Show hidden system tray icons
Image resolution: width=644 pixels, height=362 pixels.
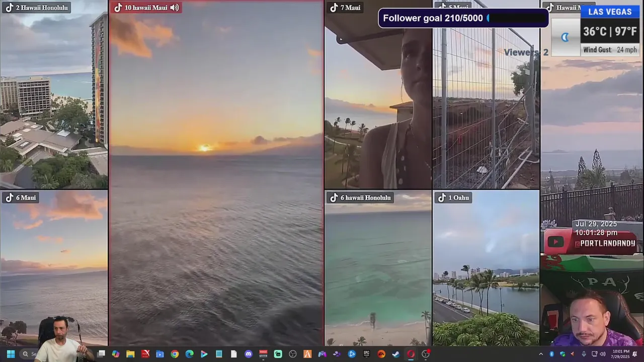pyautogui.click(x=541, y=354)
